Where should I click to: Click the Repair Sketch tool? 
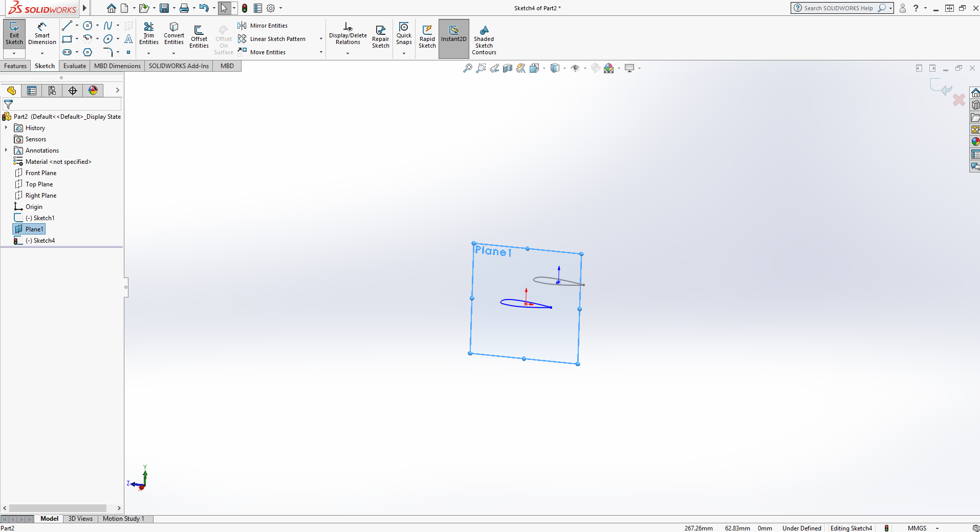click(x=381, y=37)
